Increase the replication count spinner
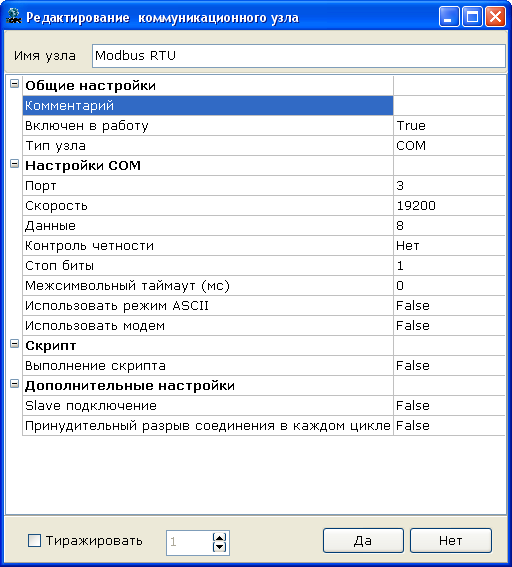The height and width of the screenshot is (567, 512). (219, 537)
